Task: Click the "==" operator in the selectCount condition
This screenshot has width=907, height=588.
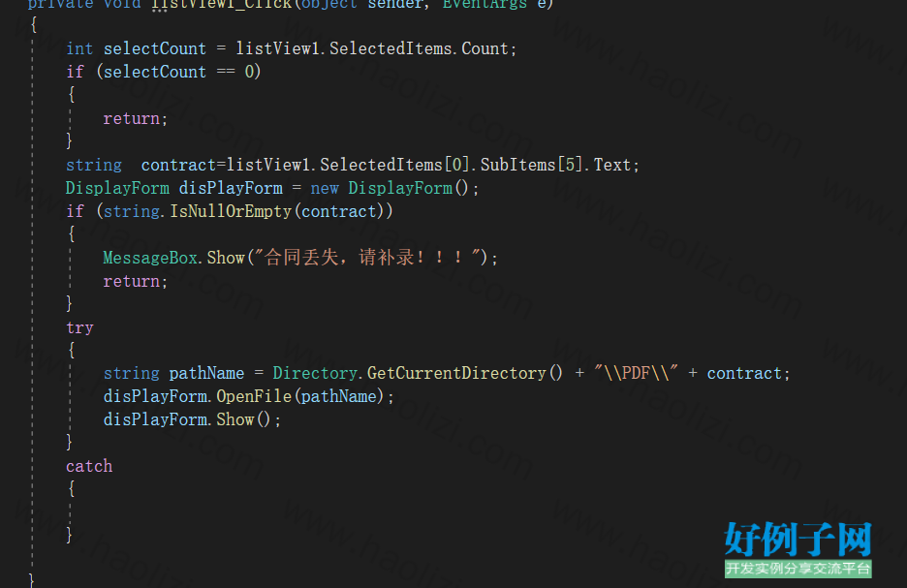Action: click(226, 72)
